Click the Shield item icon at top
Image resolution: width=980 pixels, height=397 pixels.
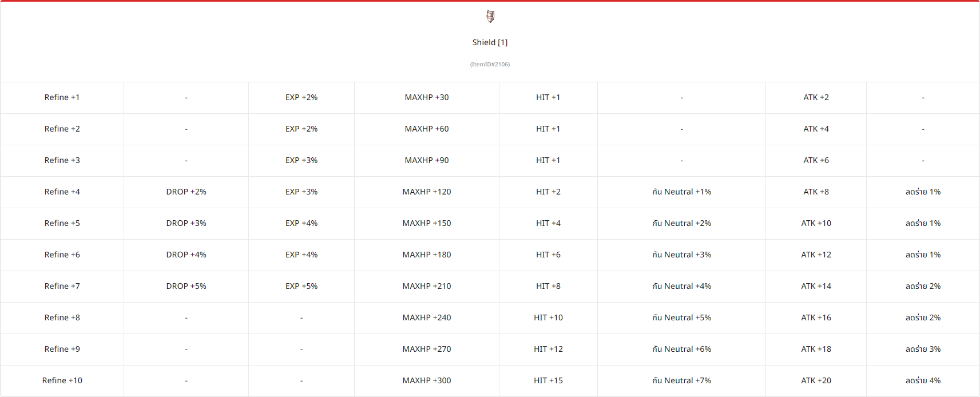[x=490, y=17]
